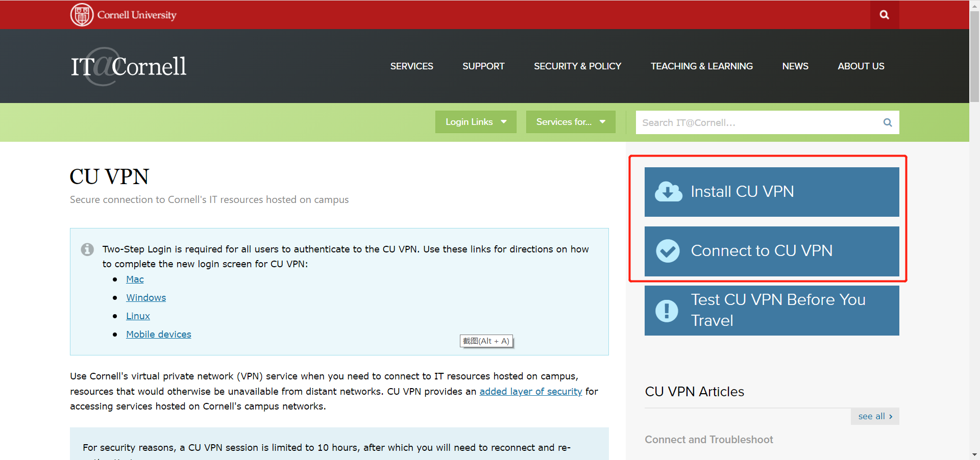The height and width of the screenshot is (460, 980).
Task: Open the SUPPORT menu
Action: tap(483, 66)
